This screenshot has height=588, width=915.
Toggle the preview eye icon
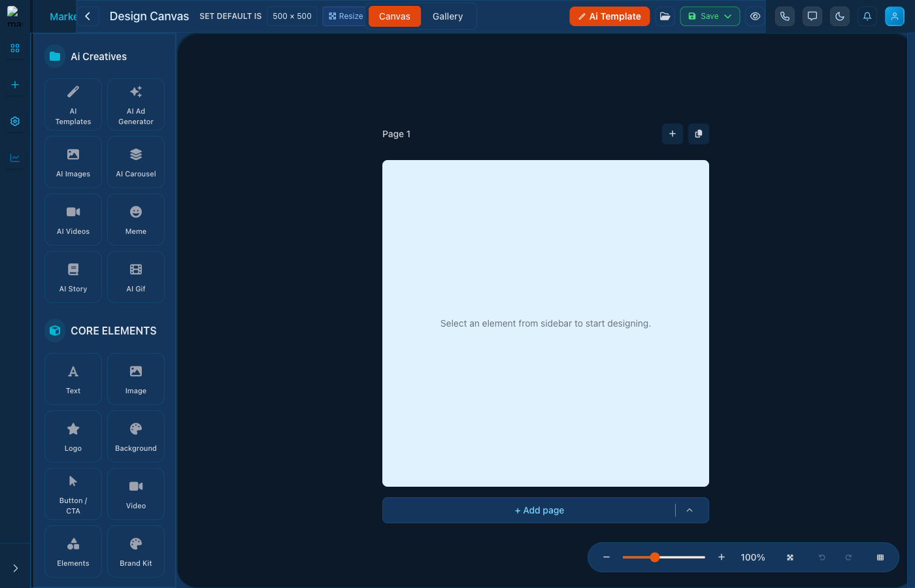755,16
